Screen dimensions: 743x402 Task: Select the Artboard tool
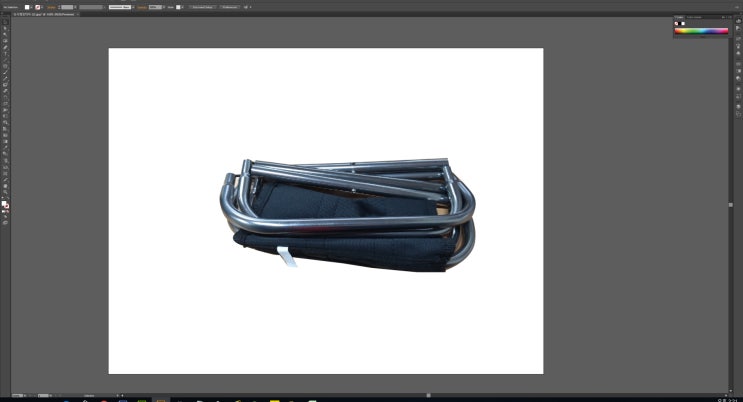point(5,174)
